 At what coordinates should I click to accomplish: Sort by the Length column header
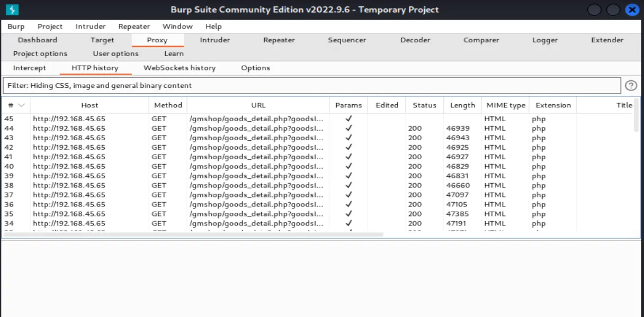pyautogui.click(x=462, y=105)
